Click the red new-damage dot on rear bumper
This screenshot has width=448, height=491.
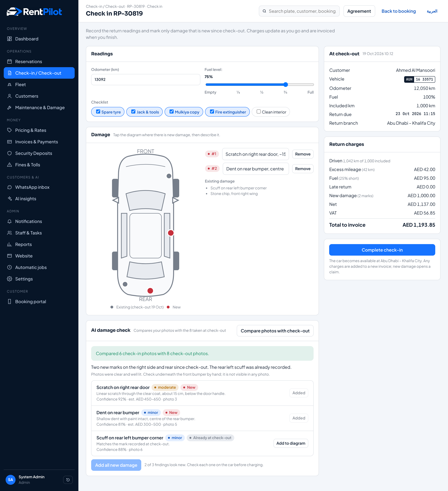(x=150, y=291)
